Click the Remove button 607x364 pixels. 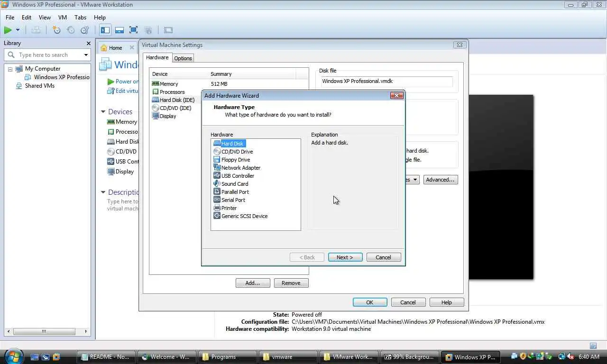pos(291,283)
